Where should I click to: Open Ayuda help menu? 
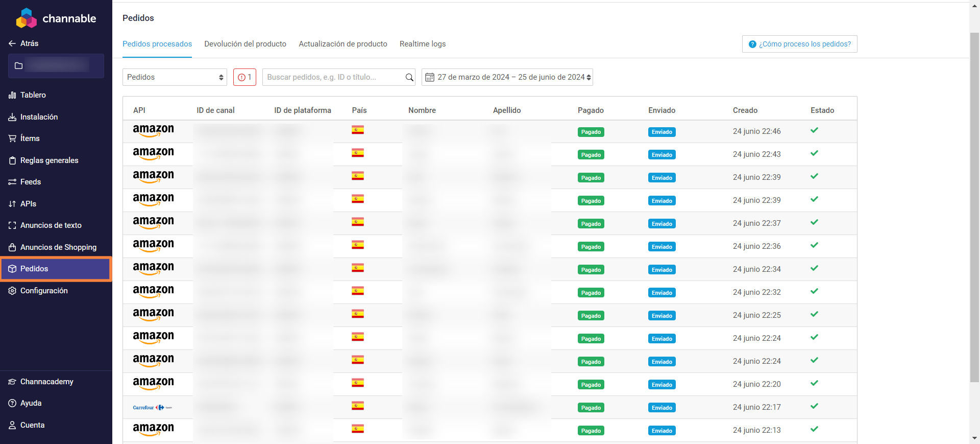[25, 403]
